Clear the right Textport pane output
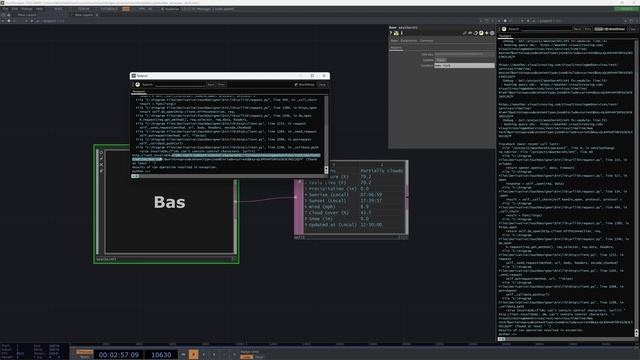Image resolution: width=640 pixels, height=360 pixels. point(632,29)
